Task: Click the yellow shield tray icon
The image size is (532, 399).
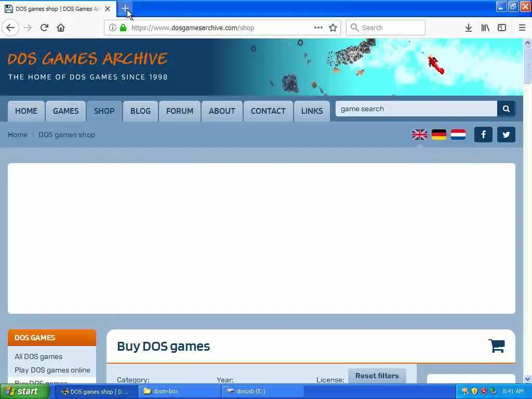Action: (475, 391)
